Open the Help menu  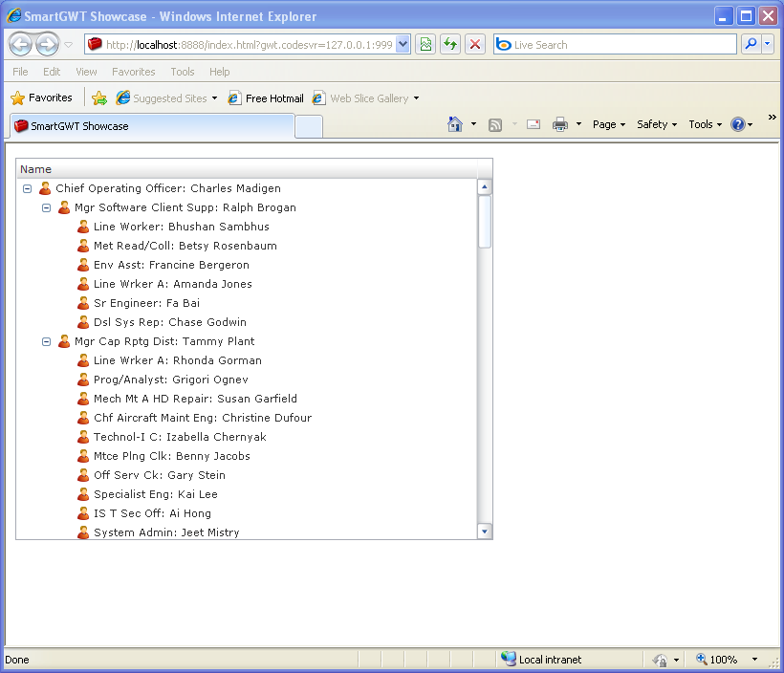tap(219, 72)
